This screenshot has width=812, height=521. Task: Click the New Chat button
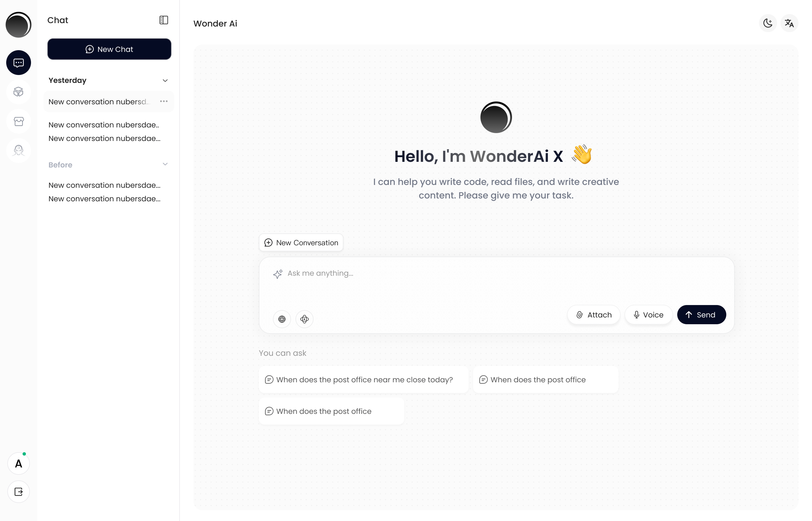109,49
